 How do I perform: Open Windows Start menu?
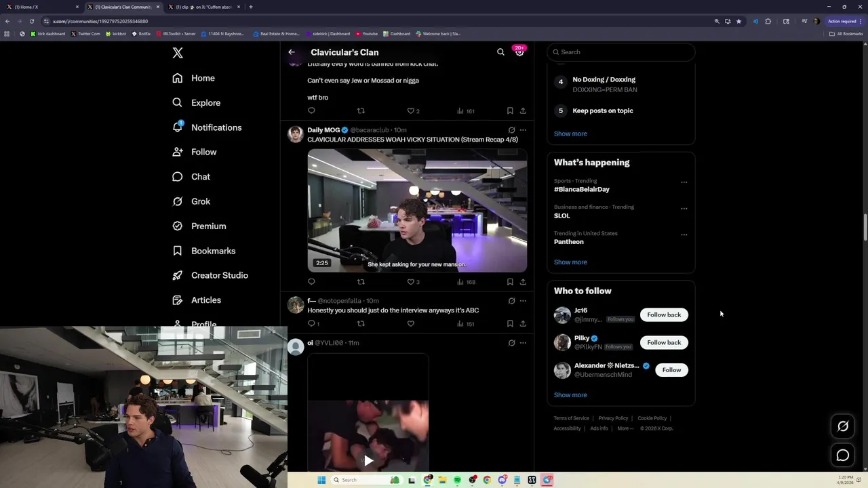pyautogui.click(x=321, y=480)
